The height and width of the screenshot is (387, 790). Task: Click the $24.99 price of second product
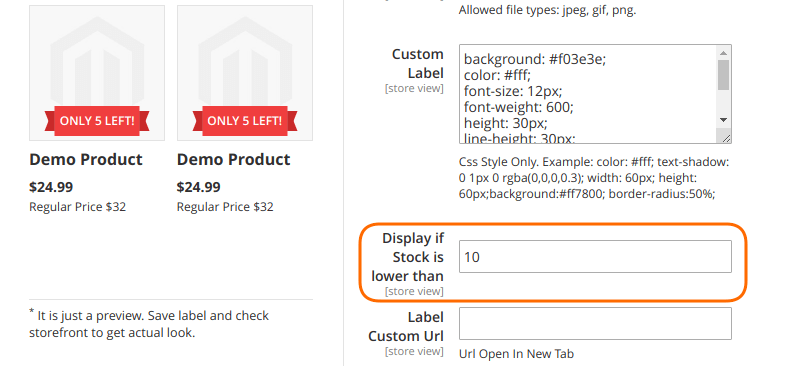[x=199, y=187]
